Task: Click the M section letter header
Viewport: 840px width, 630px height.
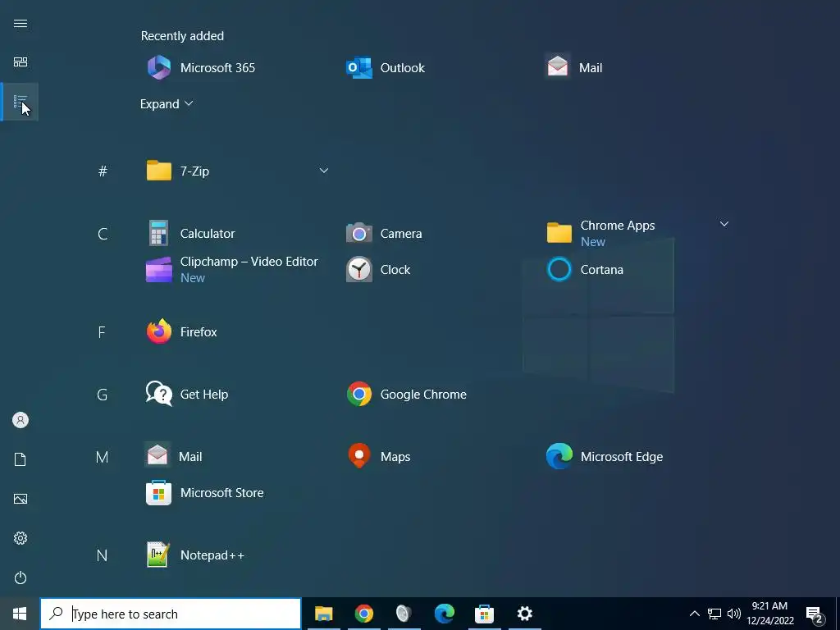Action: (x=103, y=457)
